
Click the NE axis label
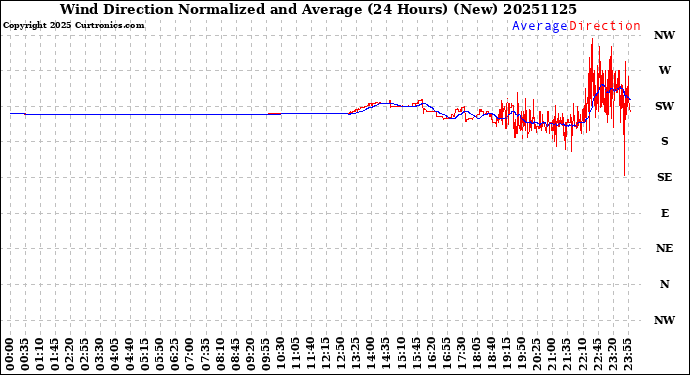point(664,249)
